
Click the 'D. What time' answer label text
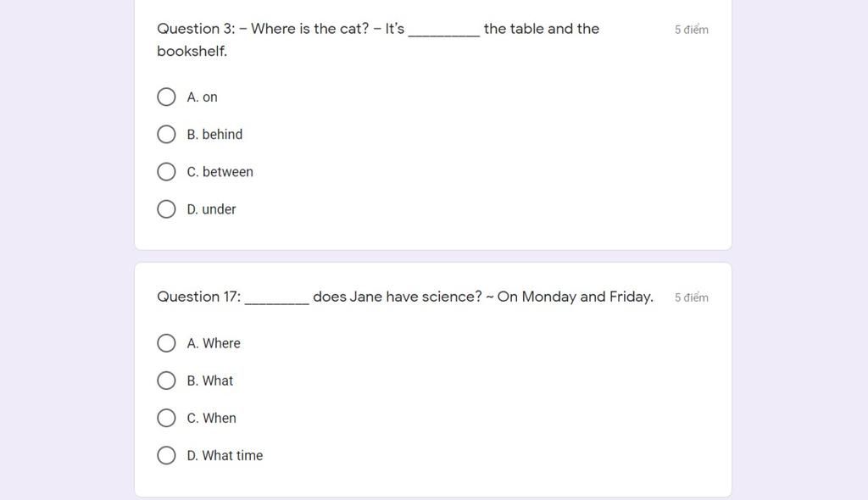(225, 455)
